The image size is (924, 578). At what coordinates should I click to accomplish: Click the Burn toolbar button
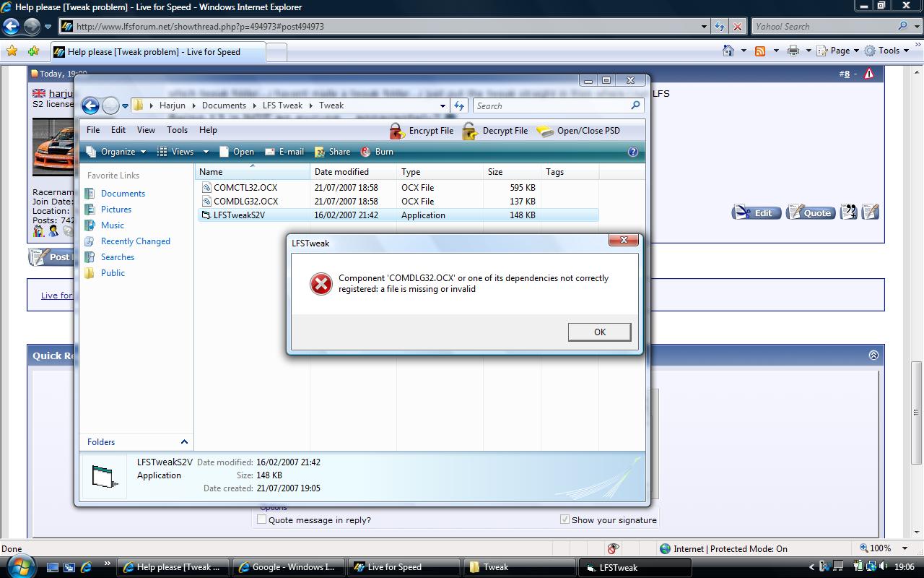point(377,152)
